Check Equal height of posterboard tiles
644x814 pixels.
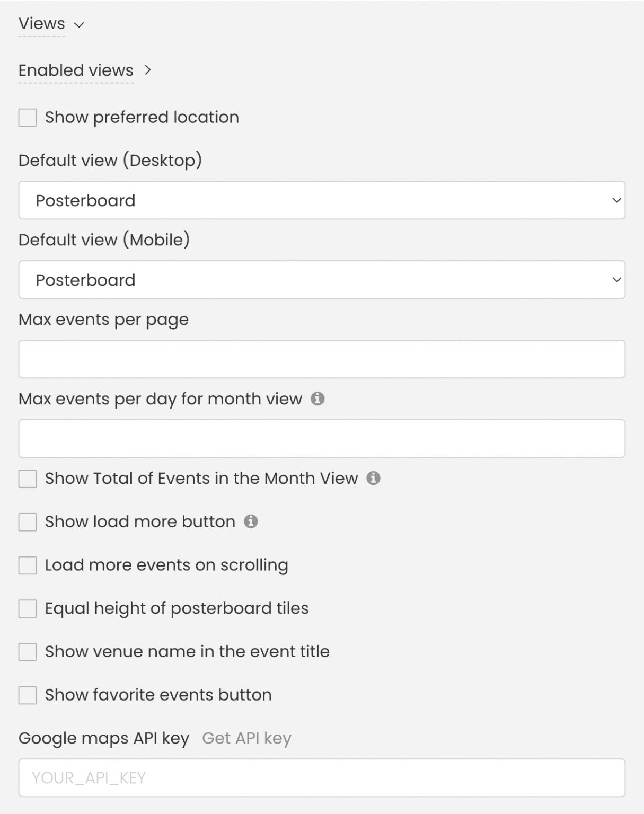(x=27, y=608)
